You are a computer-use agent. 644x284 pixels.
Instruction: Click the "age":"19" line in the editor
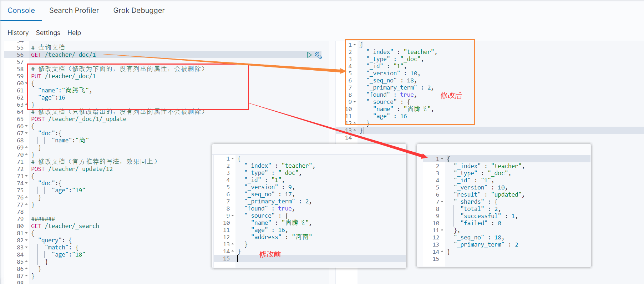(69, 191)
